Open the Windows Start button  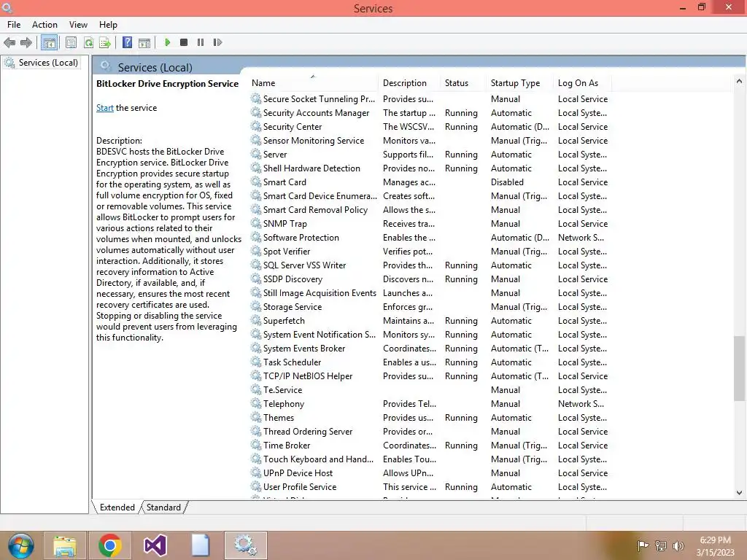20,545
